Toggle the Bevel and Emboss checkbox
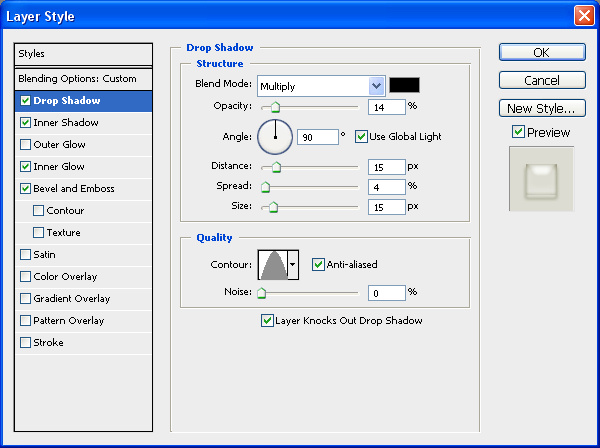 point(25,189)
